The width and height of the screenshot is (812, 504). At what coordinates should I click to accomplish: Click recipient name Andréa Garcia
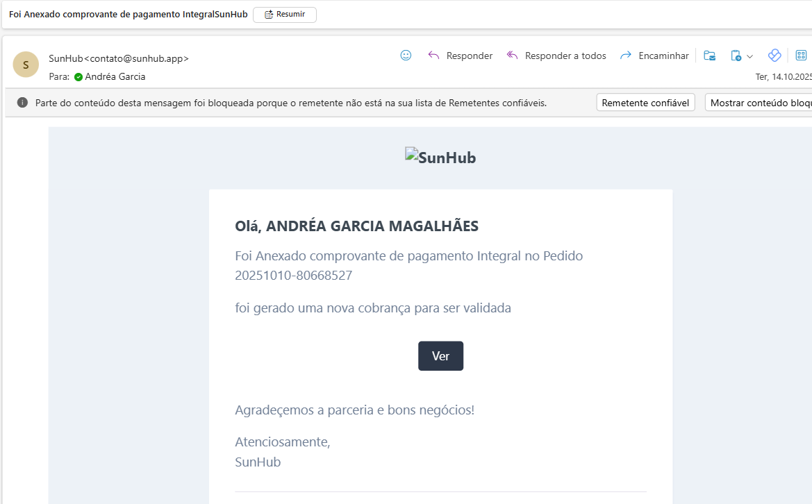point(115,77)
